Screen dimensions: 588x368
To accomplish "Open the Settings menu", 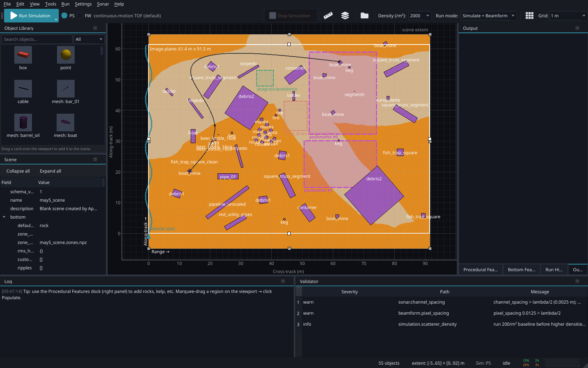I will 83,4.
